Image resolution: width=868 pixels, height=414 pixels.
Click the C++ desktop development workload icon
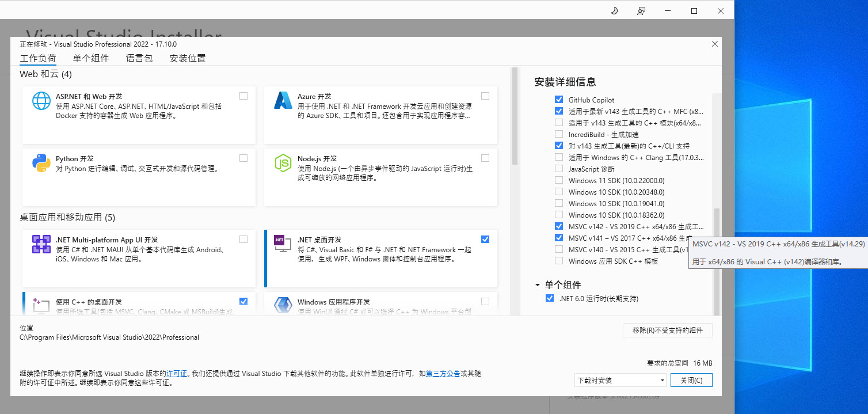(41, 306)
